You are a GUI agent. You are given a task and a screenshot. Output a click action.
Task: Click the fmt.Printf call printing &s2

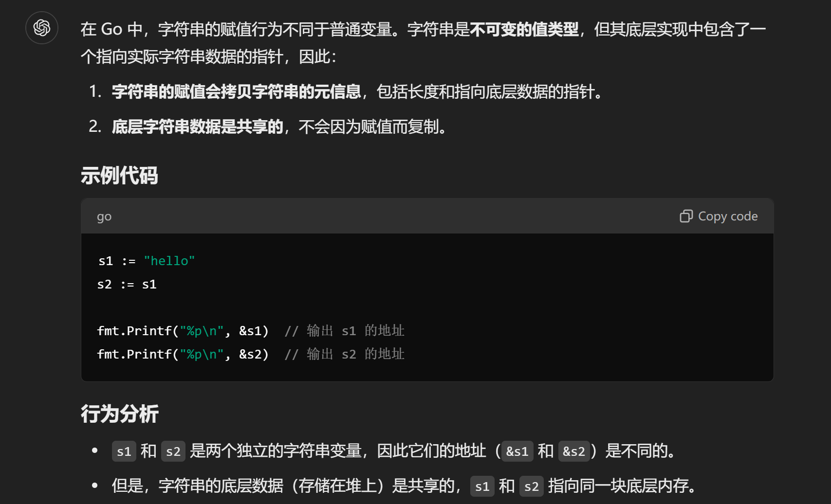(x=183, y=355)
